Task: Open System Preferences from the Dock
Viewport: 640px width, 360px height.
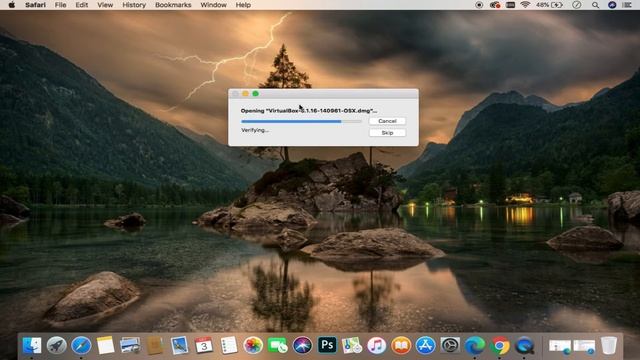Action: [450, 345]
